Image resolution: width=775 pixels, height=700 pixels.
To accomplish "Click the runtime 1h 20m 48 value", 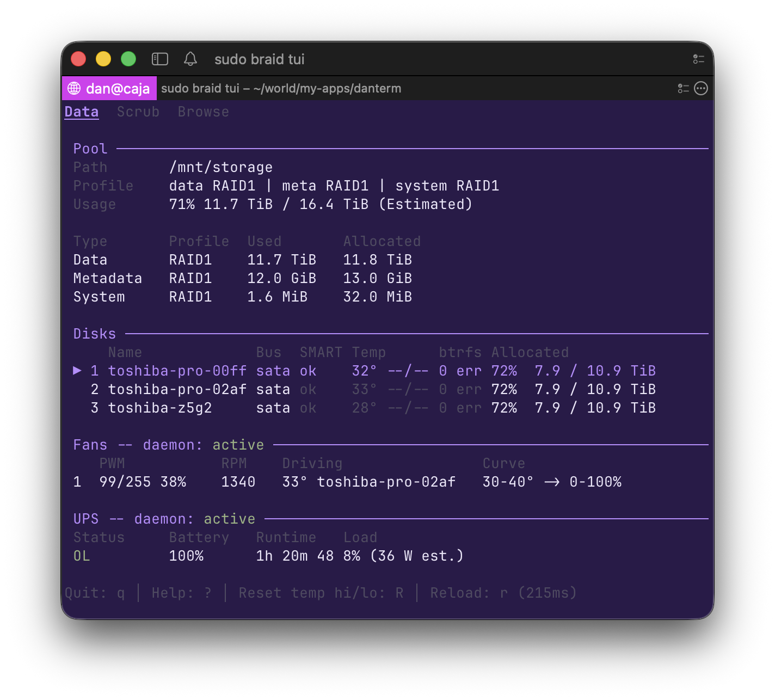I will [x=295, y=556].
